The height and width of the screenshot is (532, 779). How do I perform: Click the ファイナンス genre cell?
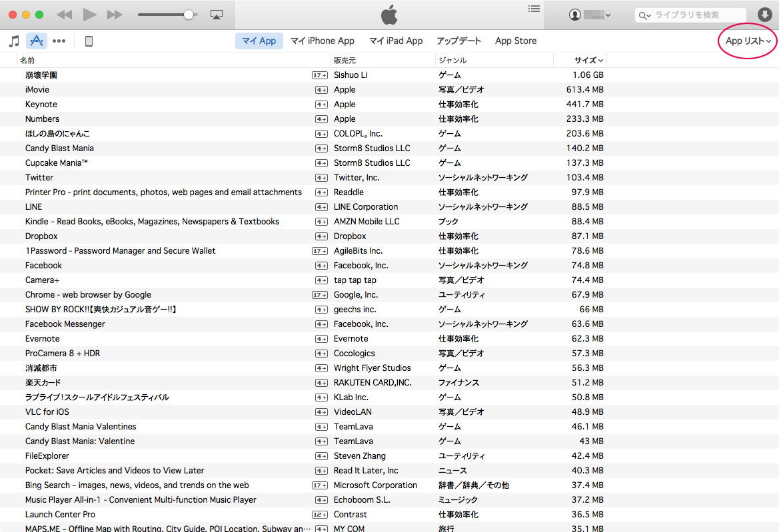(x=458, y=383)
